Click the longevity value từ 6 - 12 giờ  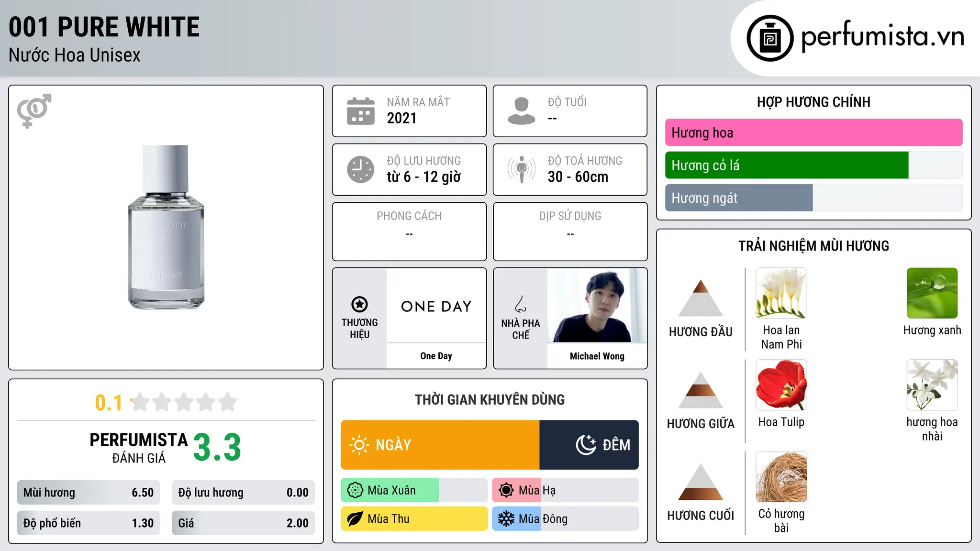tap(424, 177)
